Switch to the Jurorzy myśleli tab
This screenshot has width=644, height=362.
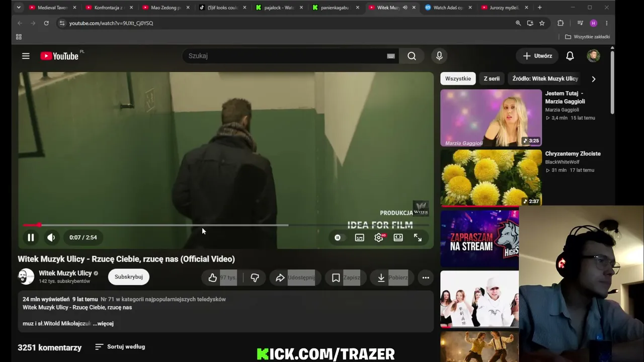[505, 8]
